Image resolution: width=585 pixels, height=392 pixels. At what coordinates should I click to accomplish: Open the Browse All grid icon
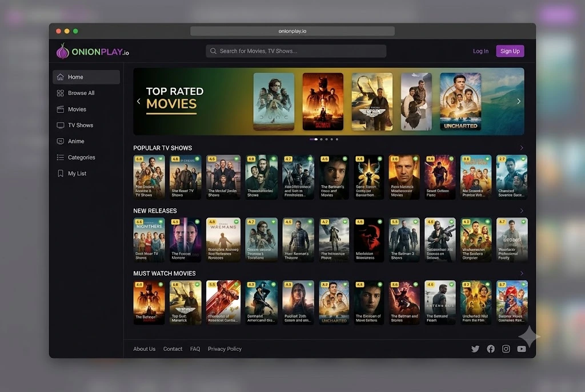pyautogui.click(x=60, y=93)
